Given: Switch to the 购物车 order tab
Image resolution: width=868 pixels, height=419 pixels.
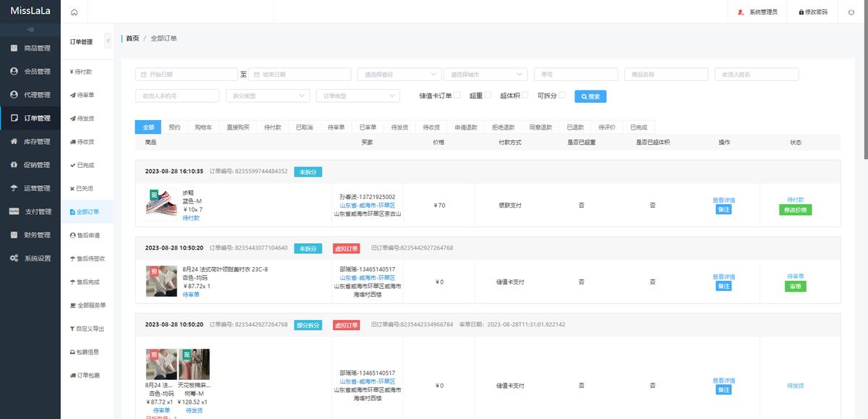Looking at the screenshot, I should click(x=203, y=127).
